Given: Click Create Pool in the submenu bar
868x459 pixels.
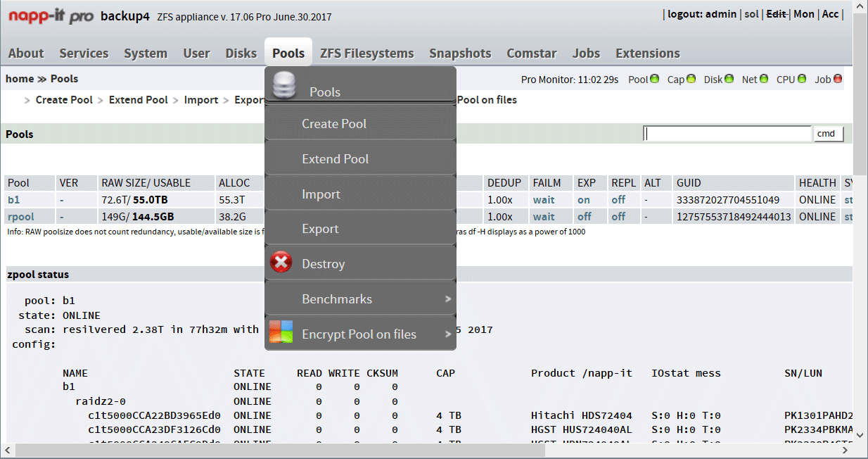Looking at the screenshot, I should pyautogui.click(x=64, y=100).
